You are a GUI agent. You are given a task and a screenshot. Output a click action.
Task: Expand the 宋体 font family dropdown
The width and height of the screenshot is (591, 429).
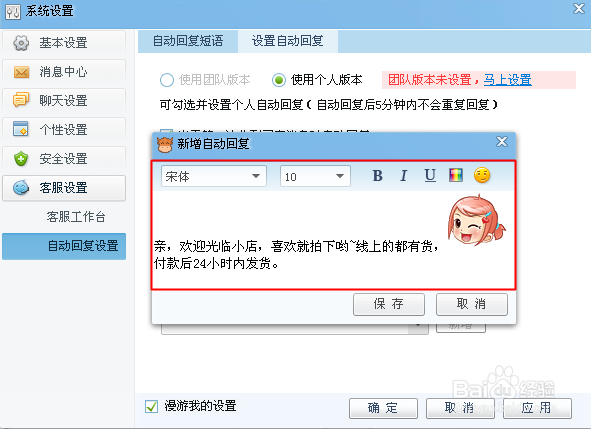(x=214, y=176)
